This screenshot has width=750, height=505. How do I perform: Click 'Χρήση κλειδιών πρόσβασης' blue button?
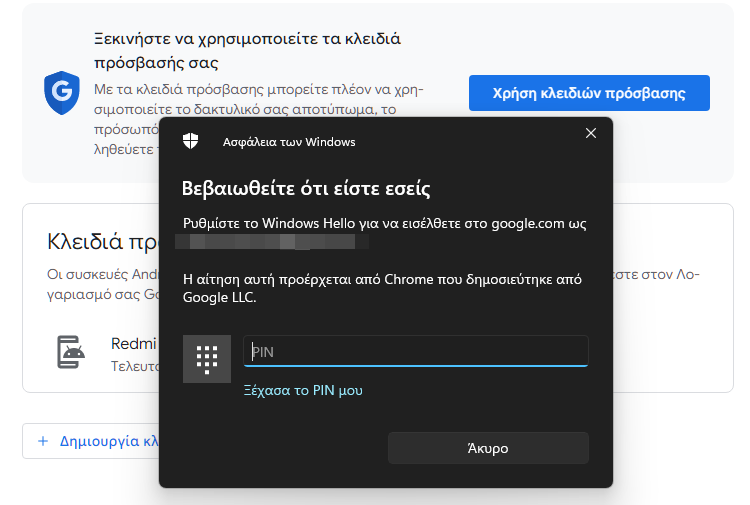589,93
